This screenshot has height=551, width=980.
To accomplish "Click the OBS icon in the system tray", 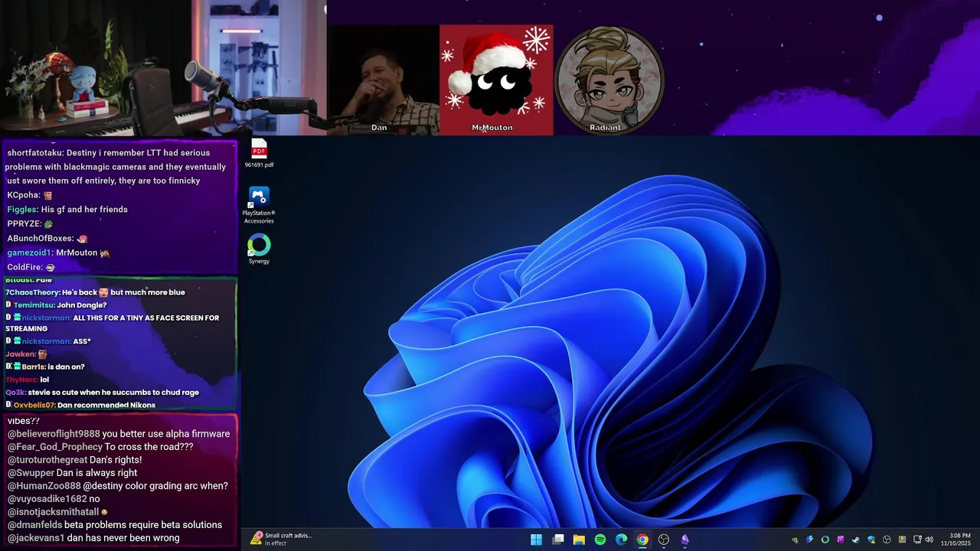I will coord(887,540).
